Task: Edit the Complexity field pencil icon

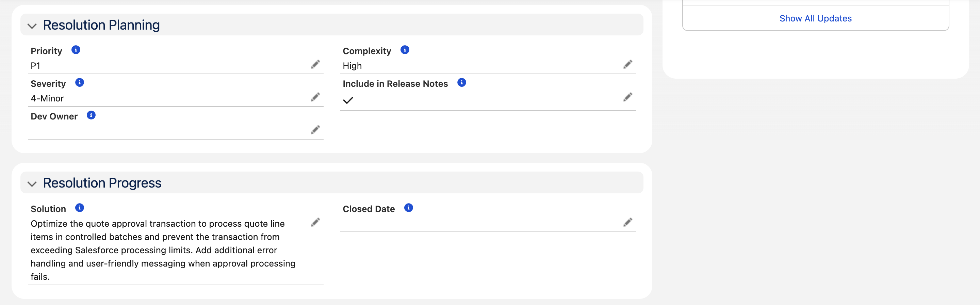Action: [x=628, y=64]
